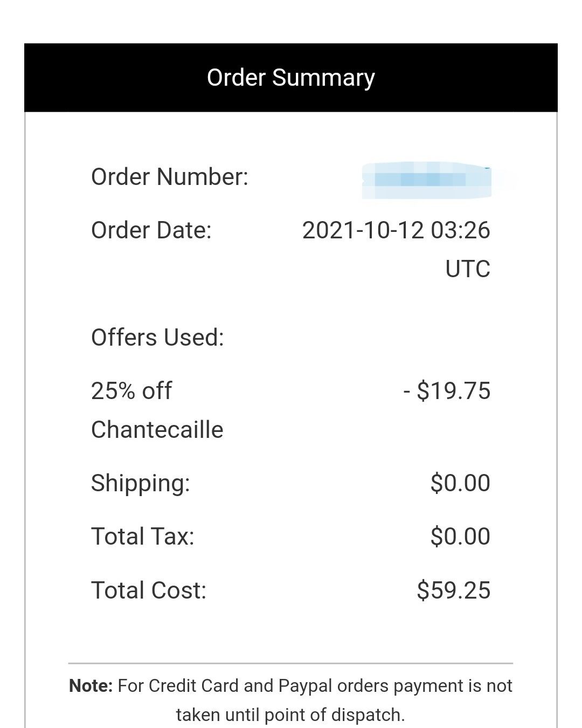The image size is (582, 728).
Task: Click the divider above the note
Action: point(290,663)
